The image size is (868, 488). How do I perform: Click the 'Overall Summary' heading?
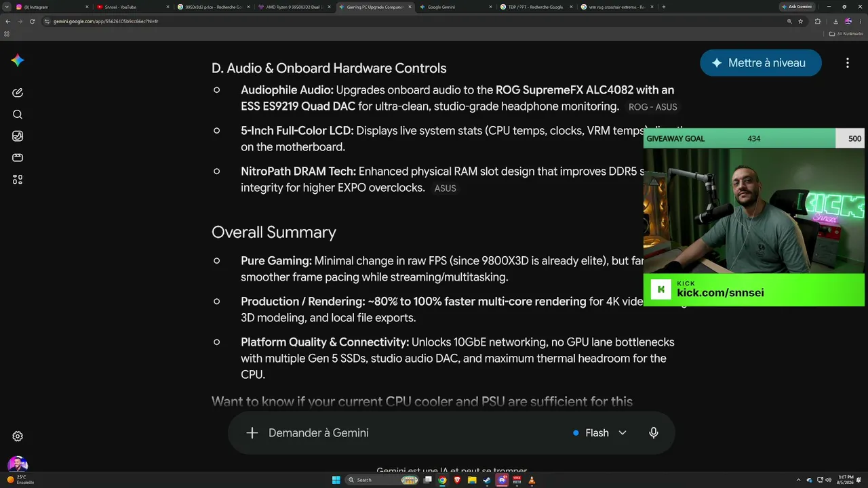pyautogui.click(x=274, y=232)
